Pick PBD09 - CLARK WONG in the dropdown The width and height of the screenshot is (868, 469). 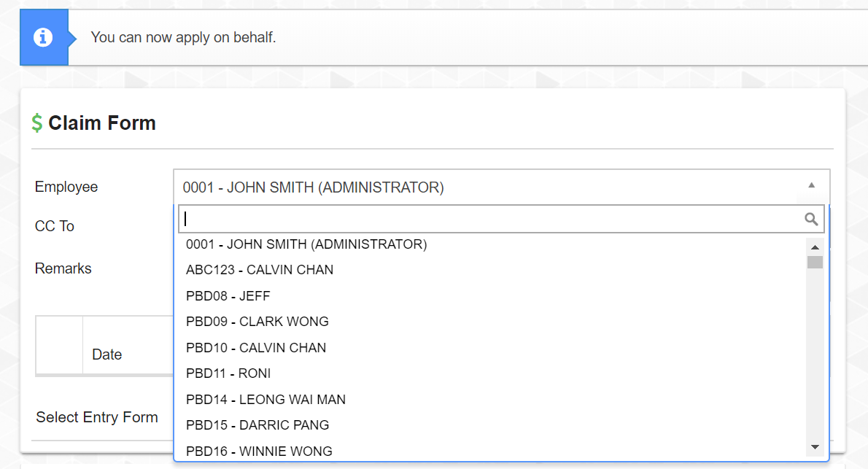(257, 322)
